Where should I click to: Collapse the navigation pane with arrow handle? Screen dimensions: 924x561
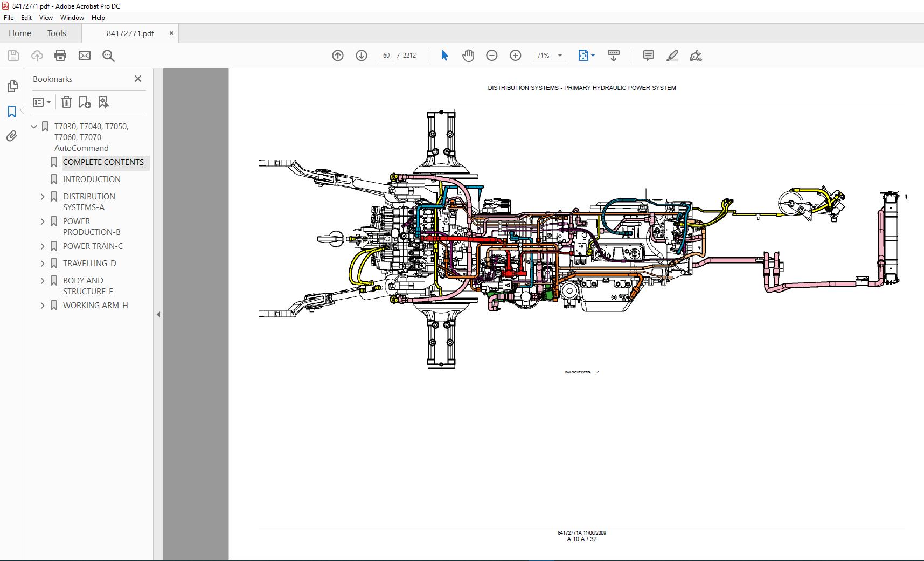(x=158, y=314)
